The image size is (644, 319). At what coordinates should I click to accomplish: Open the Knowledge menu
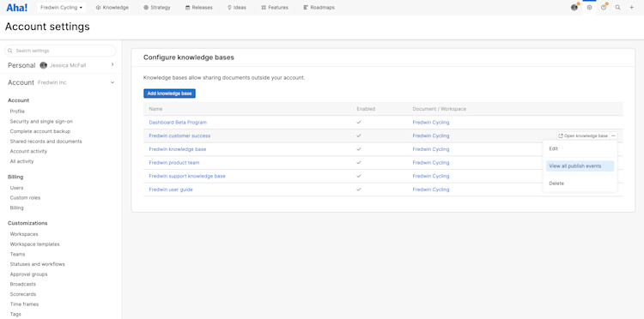coord(112,8)
